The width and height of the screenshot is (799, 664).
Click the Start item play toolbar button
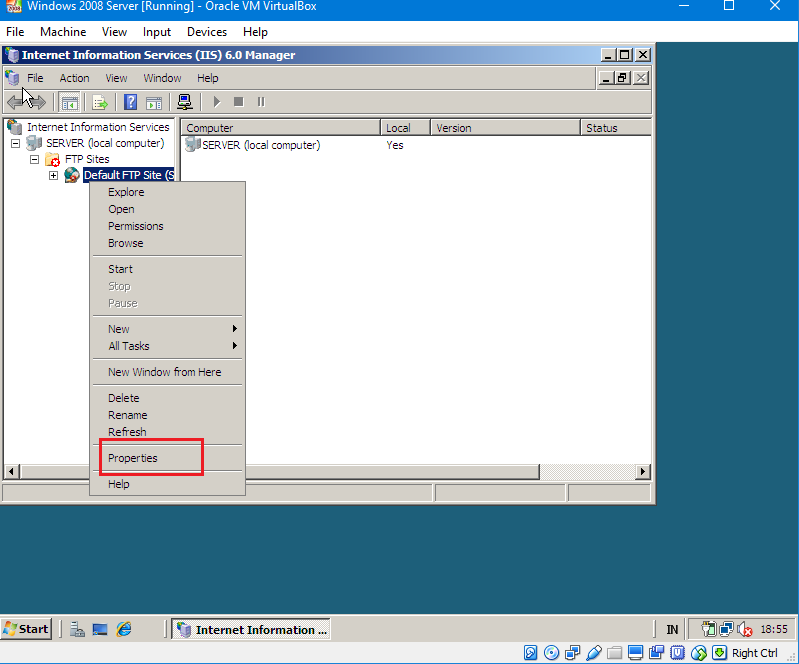pos(217,102)
